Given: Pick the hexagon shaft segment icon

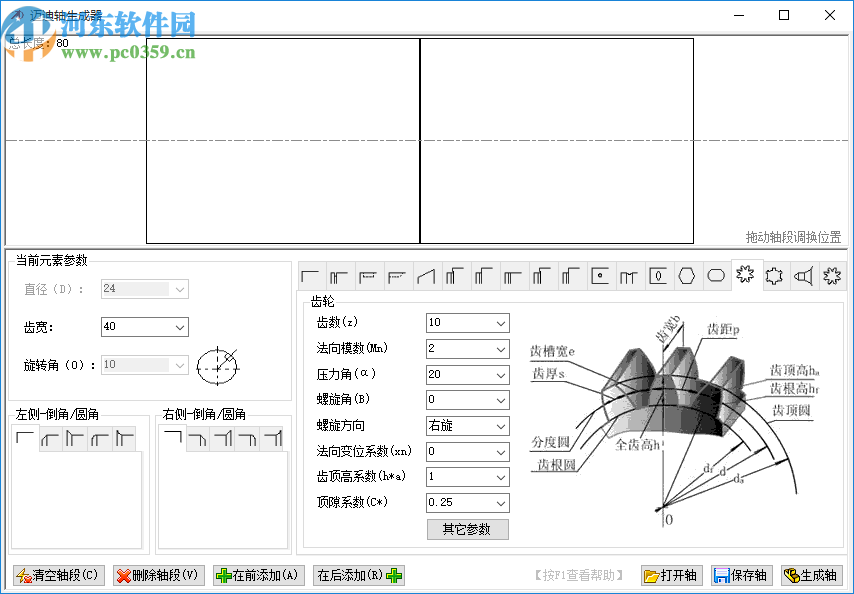Looking at the screenshot, I should (x=687, y=275).
